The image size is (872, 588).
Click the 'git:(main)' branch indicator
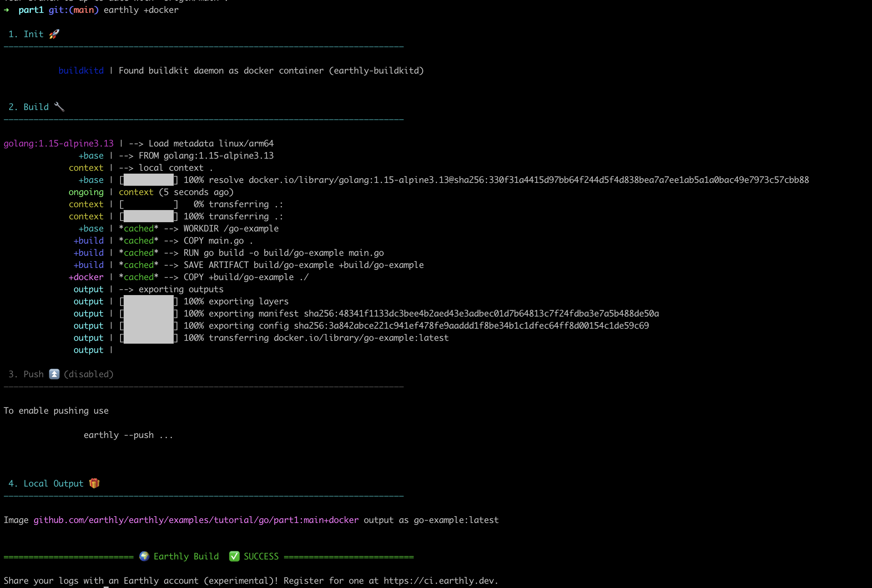74,10
